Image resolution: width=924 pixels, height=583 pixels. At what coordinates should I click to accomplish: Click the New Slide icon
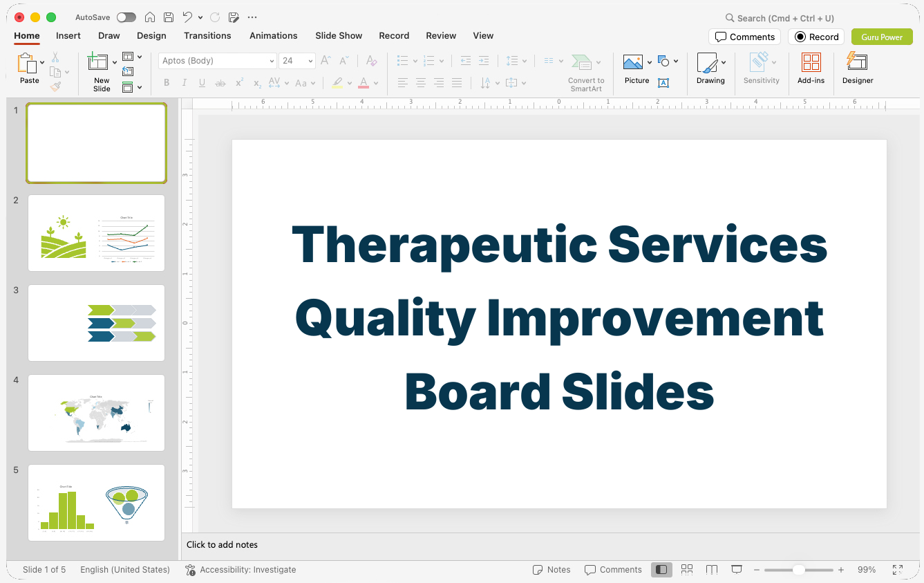[98, 62]
